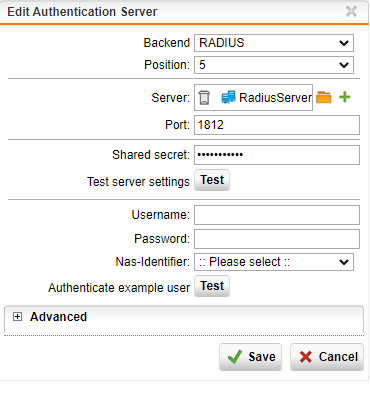Open the Position dropdown showing 5
This screenshot has width=370, height=401.
click(x=274, y=65)
